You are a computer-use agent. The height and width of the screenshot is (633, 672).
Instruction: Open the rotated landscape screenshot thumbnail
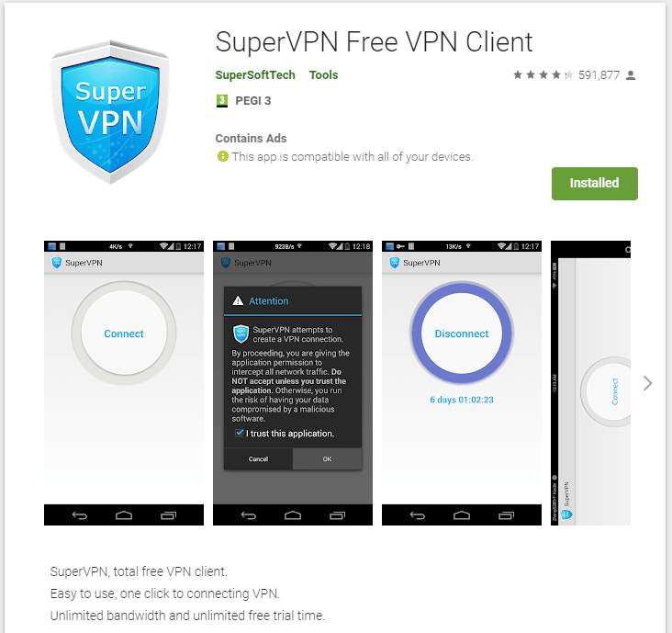590,383
